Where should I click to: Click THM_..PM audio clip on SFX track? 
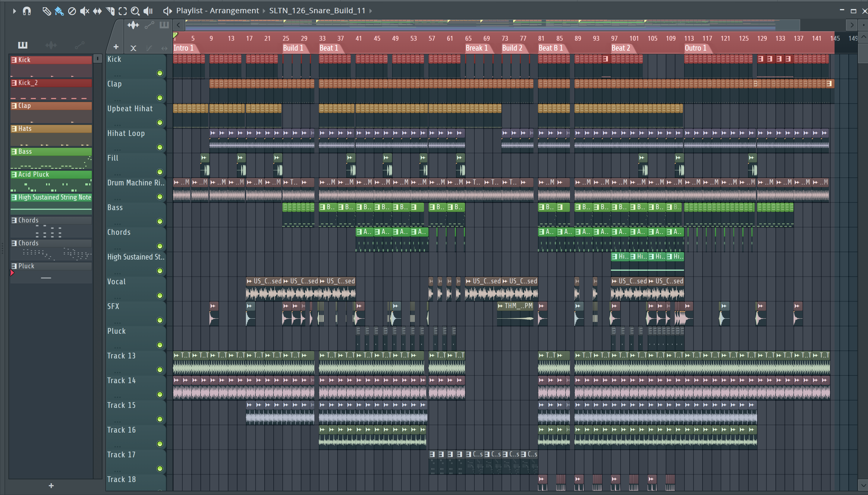pos(515,313)
